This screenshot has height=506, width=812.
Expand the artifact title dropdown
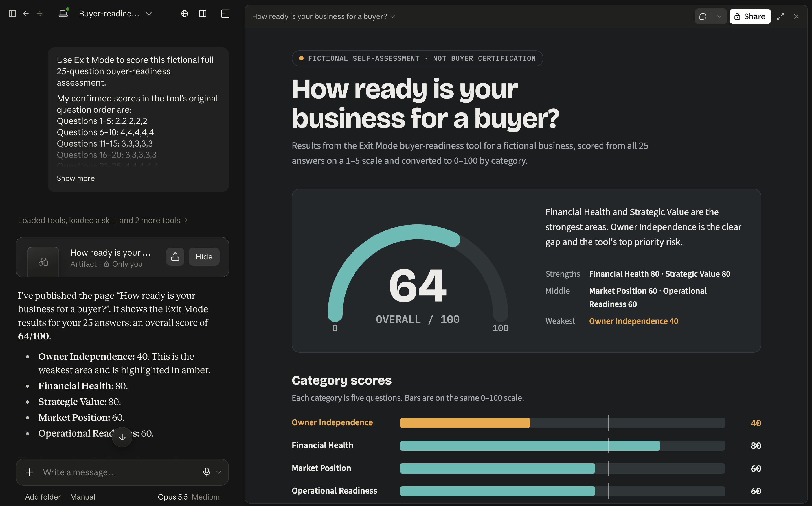pyautogui.click(x=323, y=16)
